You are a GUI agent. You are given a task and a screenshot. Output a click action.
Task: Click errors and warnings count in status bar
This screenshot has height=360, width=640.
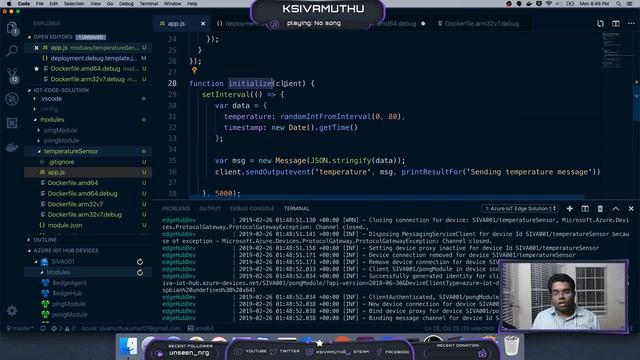(63, 328)
